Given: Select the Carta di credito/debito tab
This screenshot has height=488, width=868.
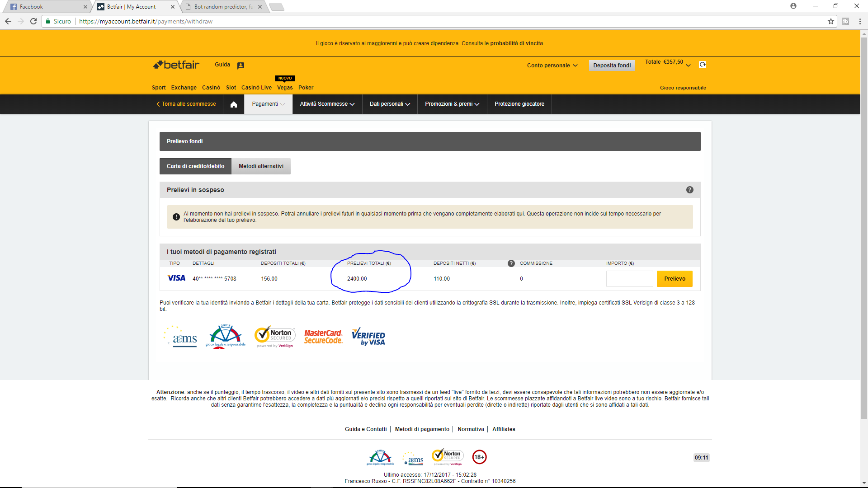Looking at the screenshot, I should (x=195, y=166).
